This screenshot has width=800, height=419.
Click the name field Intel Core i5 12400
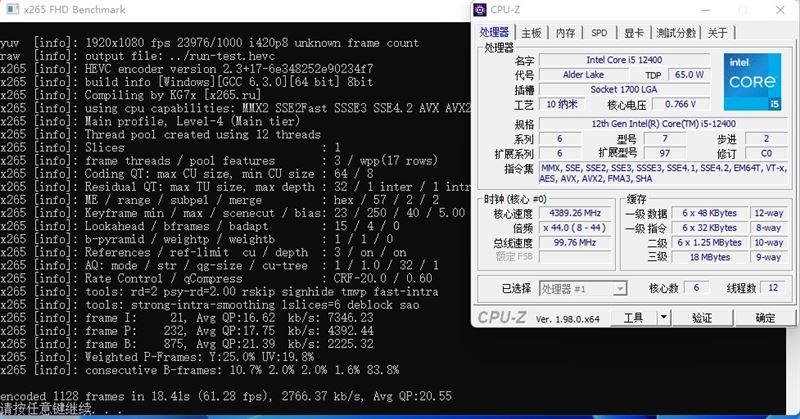pos(624,60)
